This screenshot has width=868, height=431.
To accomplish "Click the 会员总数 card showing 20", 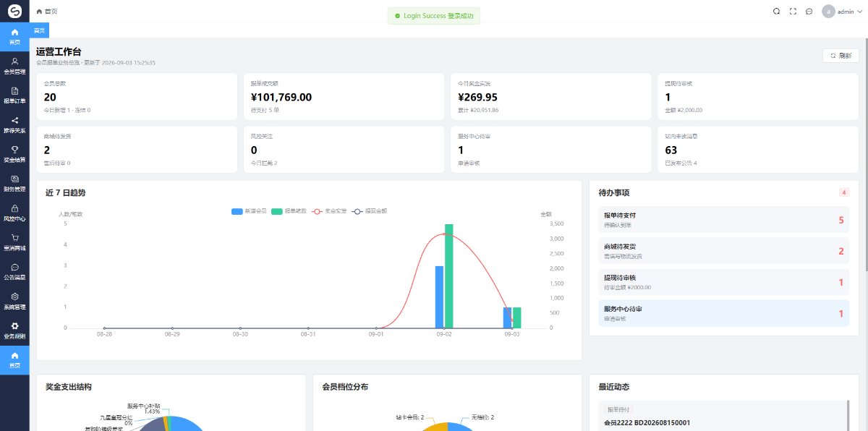I will point(137,95).
